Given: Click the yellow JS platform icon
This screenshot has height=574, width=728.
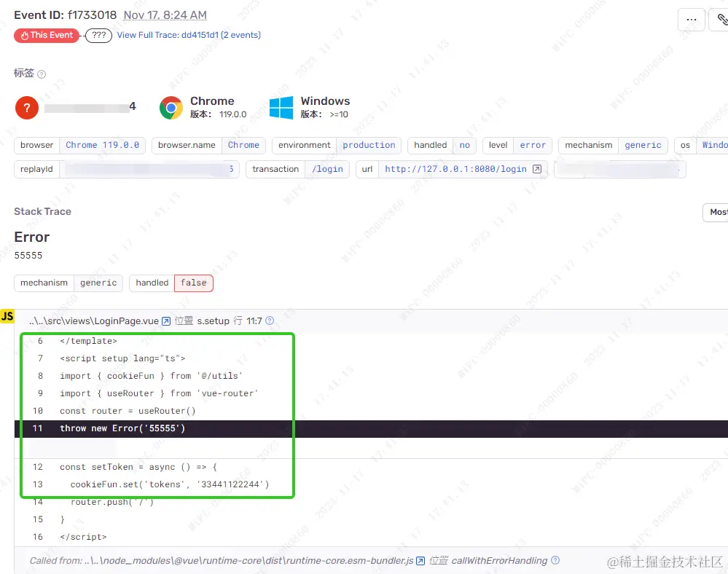Looking at the screenshot, I should 7,316.
